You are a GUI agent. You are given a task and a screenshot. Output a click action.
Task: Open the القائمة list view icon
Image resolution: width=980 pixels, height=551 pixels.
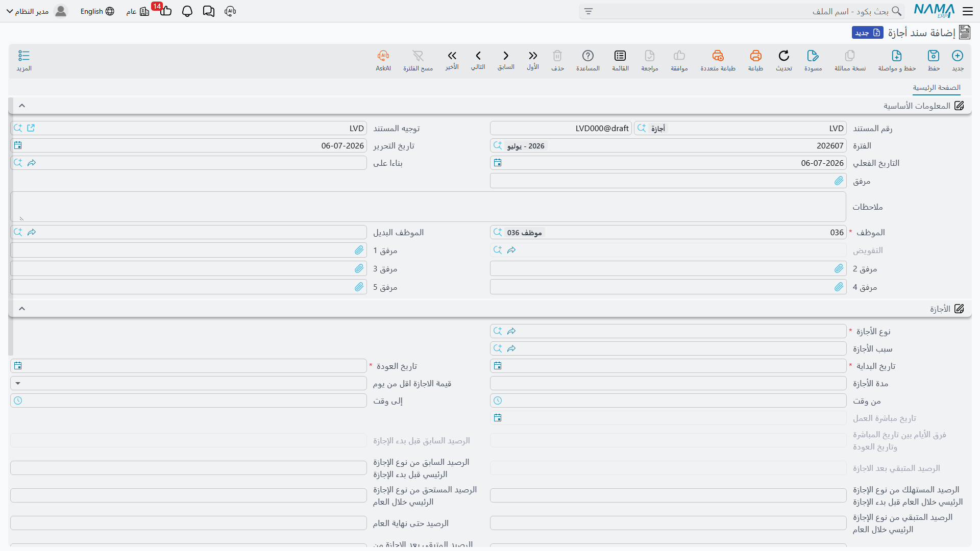pos(620,56)
